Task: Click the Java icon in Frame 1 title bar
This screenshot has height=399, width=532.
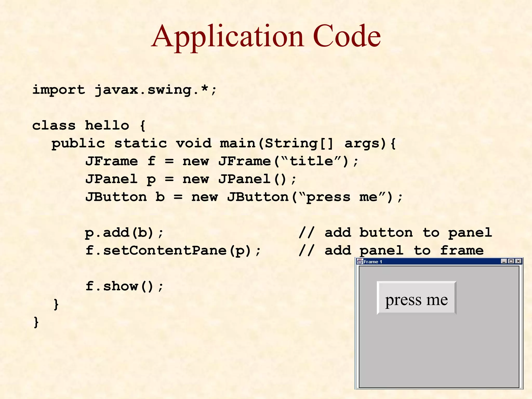Action: click(x=360, y=261)
